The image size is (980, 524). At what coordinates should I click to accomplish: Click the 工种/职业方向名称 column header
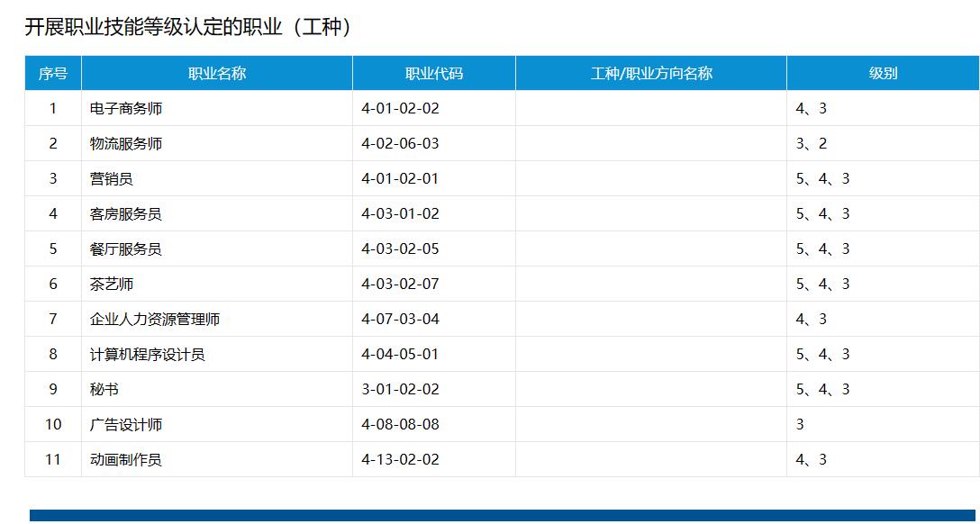(x=650, y=74)
